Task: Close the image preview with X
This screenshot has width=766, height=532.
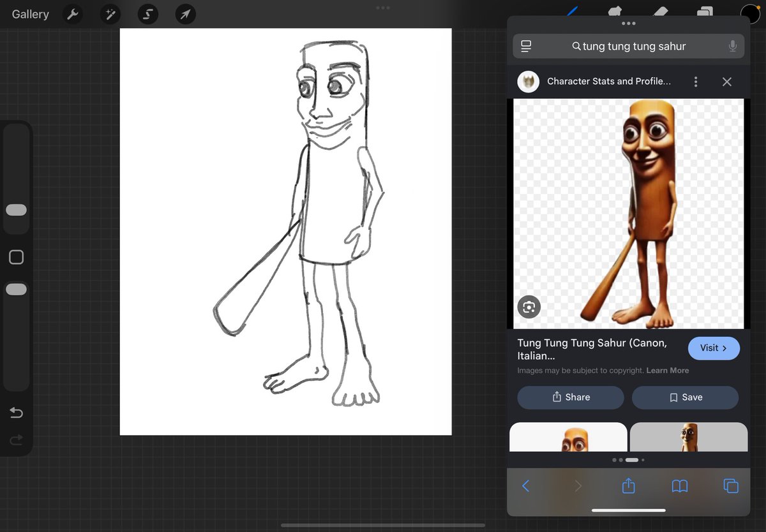Action: [726, 82]
